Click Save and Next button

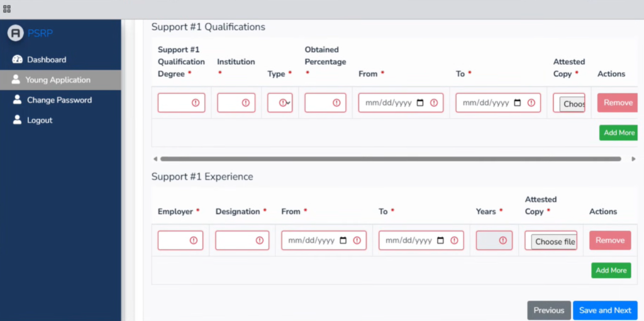[604, 310]
